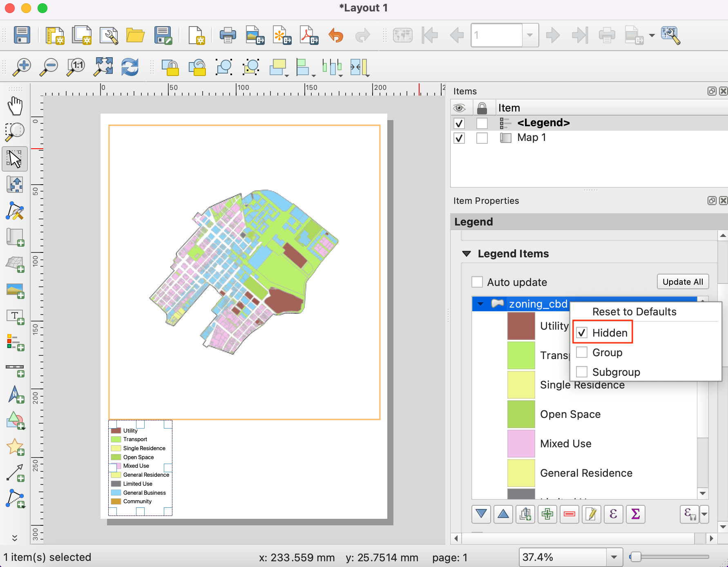
Task: Click the Refresh view icon
Action: (x=130, y=67)
